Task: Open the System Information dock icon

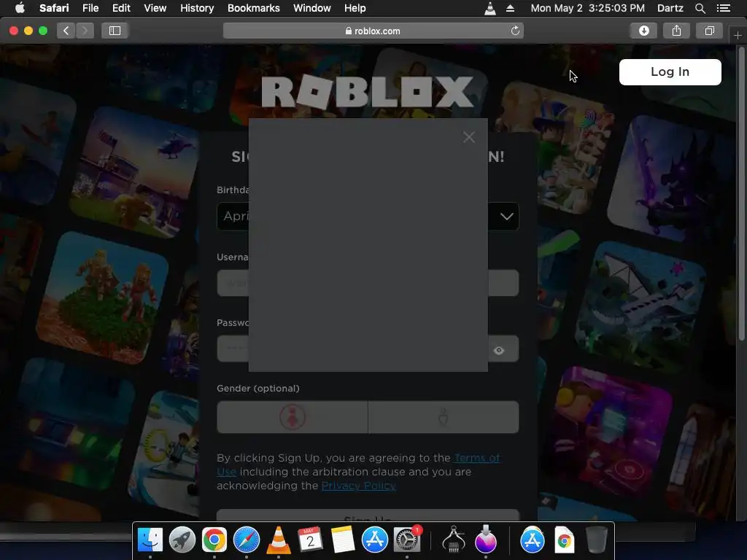Action: (454, 540)
